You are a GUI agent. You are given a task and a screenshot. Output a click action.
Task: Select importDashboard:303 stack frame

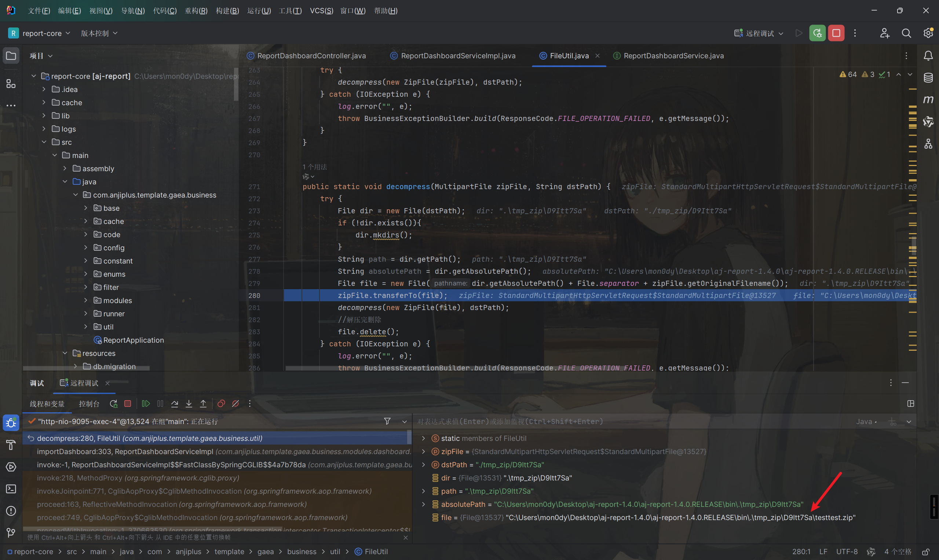point(218,452)
